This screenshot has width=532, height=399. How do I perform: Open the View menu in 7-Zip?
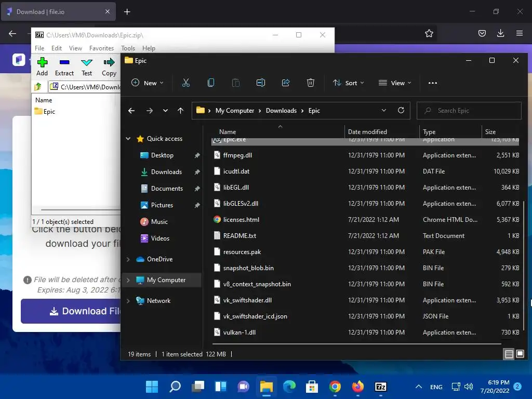[75, 48]
